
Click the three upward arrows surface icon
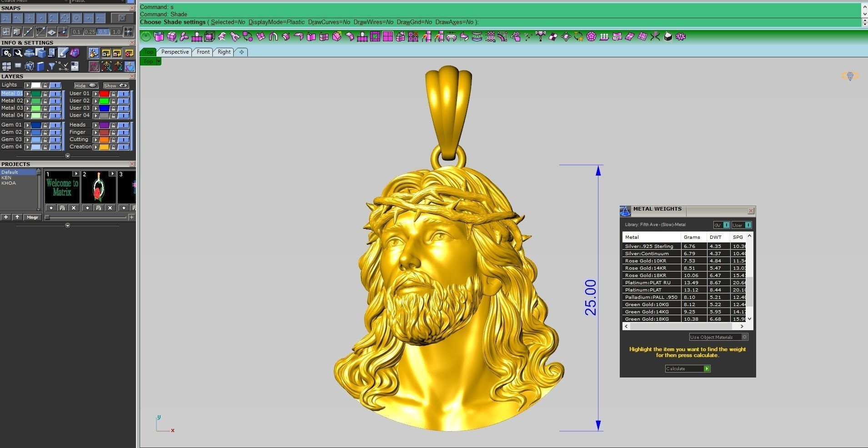pos(604,36)
